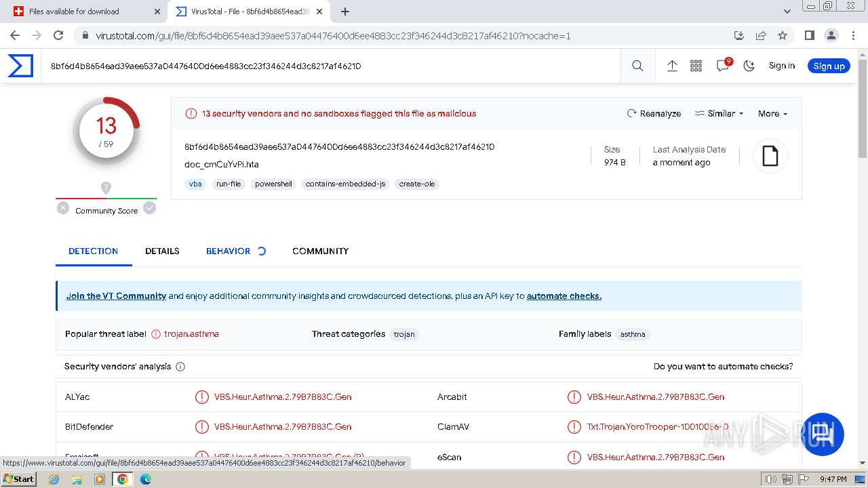
Task: Click the search magnifier icon
Action: (637, 66)
